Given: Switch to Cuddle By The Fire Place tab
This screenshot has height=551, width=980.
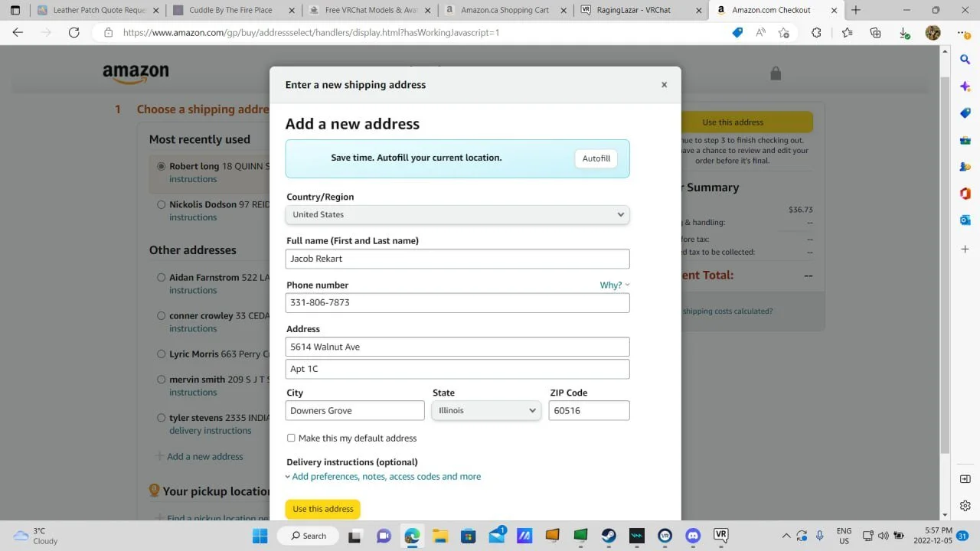Looking at the screenshot, I should [234, 10].
